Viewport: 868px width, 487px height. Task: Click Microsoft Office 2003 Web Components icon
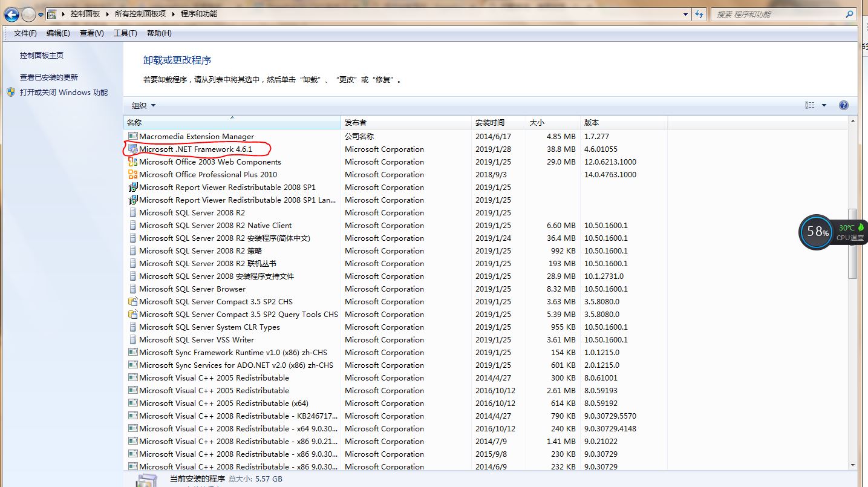(x=133, y=162)
